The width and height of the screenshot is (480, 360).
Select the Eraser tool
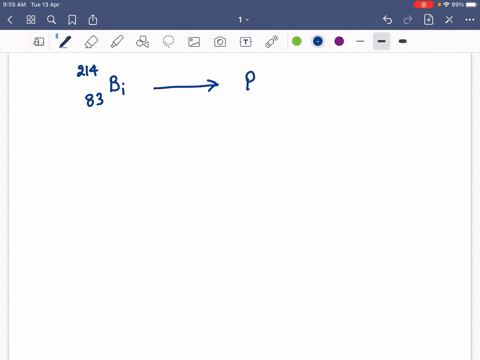coord(91,42)
